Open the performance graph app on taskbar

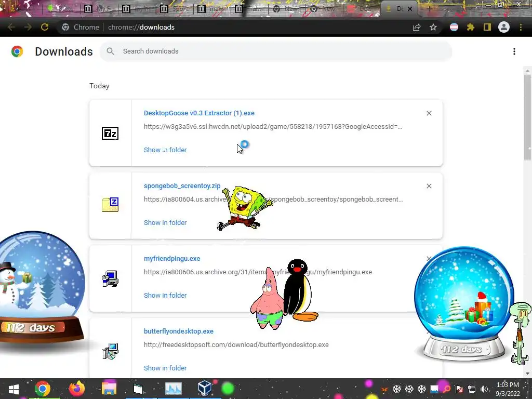[174, 389]
